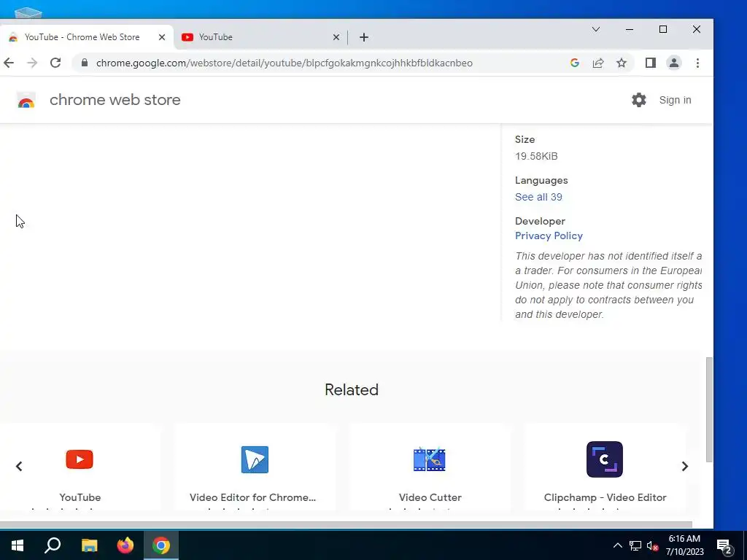Click the browser forward arrow
The width and height of the screenshot is (747, 560).
coord(32,63)
